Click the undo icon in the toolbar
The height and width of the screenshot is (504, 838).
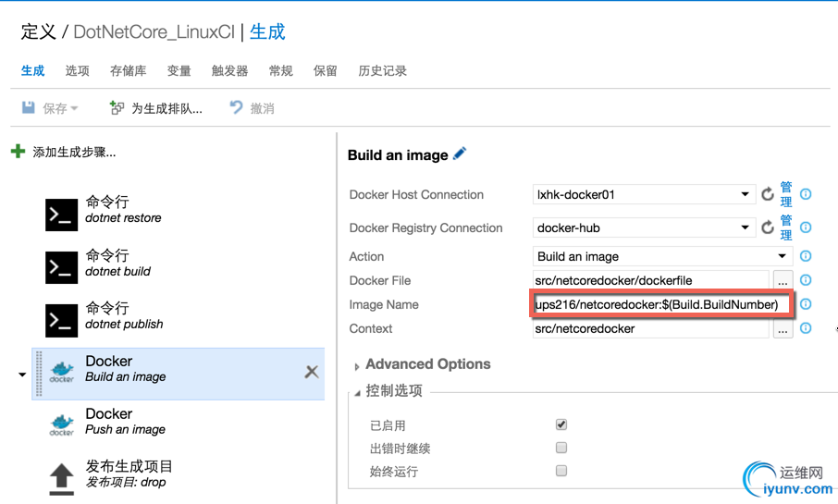pos(237,108)
